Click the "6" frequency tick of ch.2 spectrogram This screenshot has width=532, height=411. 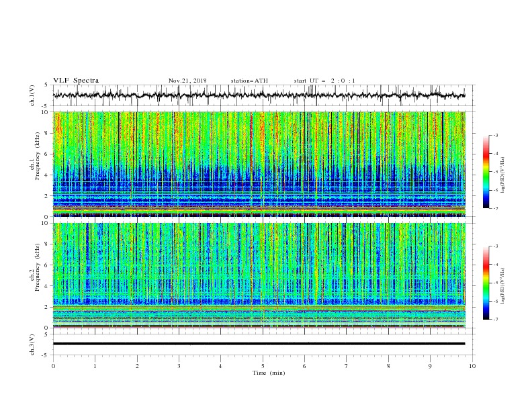[x=47, y=265]
